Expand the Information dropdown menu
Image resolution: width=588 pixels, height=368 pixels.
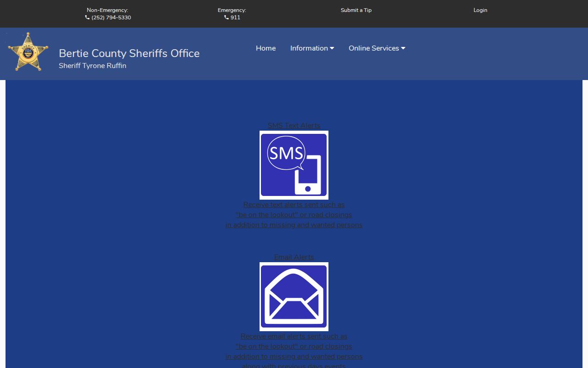pyautogui.click(x=312, y=48)
